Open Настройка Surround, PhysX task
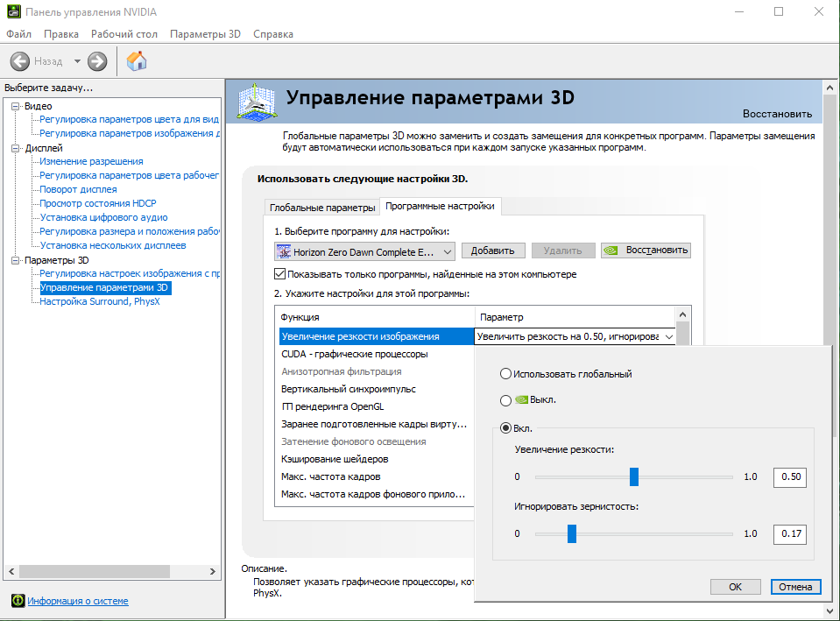840x621 pixels. click(x=100, y=301)
